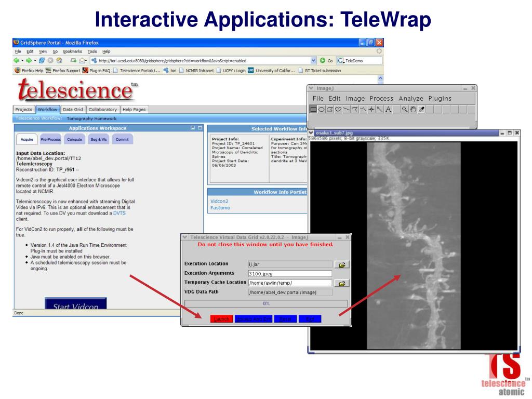Select the ImageJ Freehand (heart) selection tool
Viewport: 532px width, 399px height.
338,109
